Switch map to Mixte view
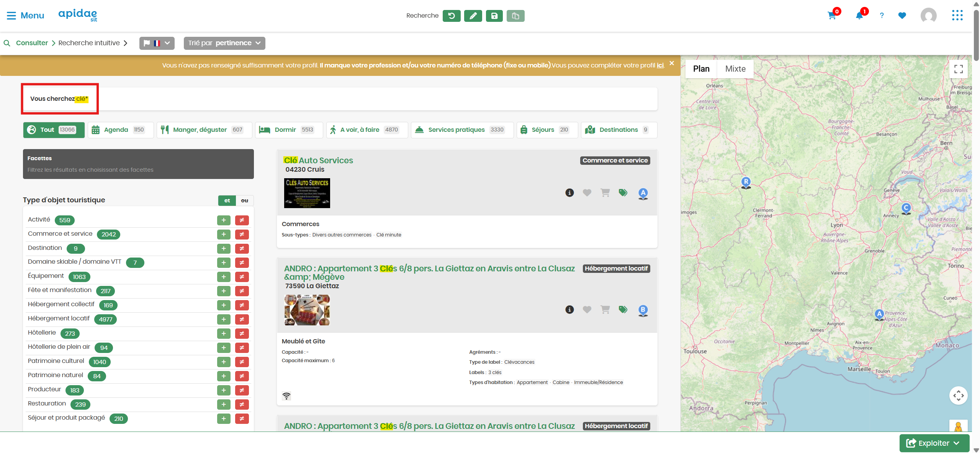 pyautogui.click(x=735, y=69)
